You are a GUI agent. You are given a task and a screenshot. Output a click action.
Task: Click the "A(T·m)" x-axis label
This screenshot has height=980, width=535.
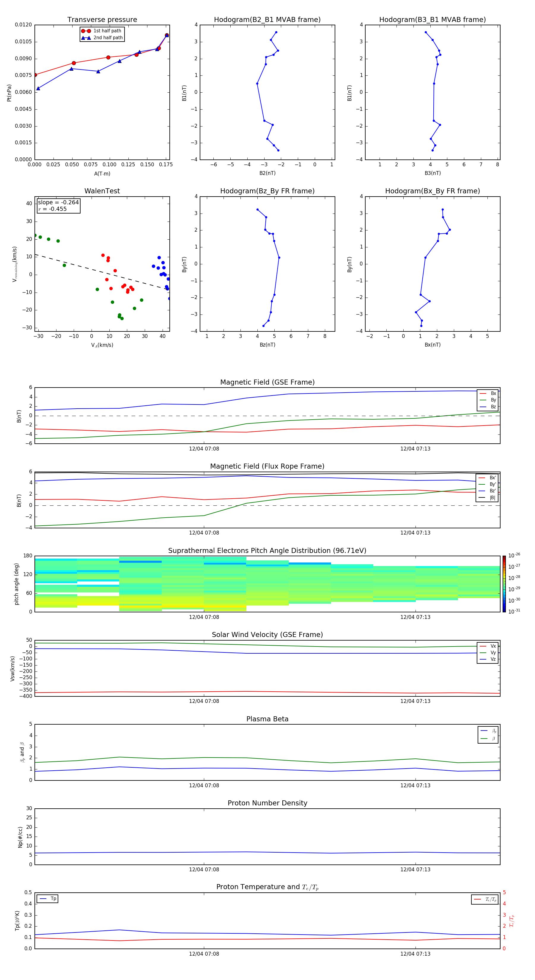tap(102, 173)
